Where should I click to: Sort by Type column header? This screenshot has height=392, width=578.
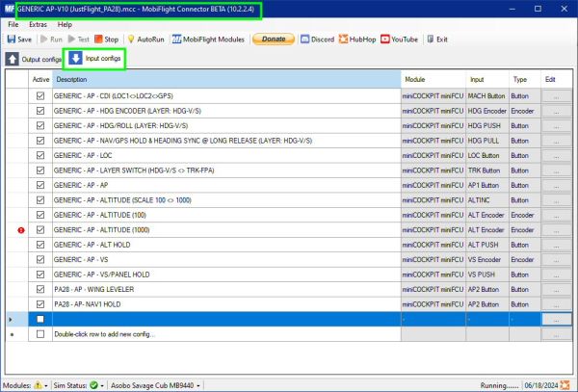tap(525, 79)
